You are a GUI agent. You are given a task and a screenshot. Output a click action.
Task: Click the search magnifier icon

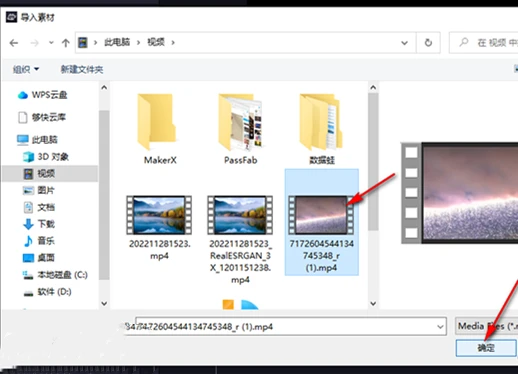464,42
